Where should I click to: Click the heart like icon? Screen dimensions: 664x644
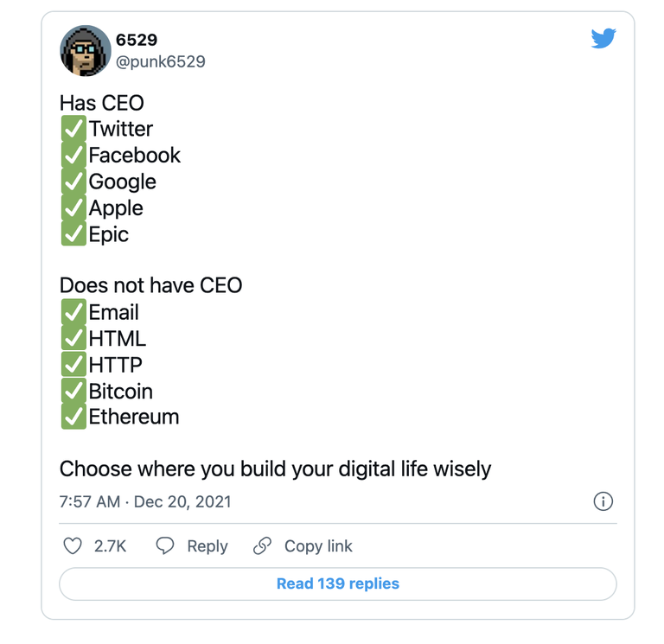73,545
